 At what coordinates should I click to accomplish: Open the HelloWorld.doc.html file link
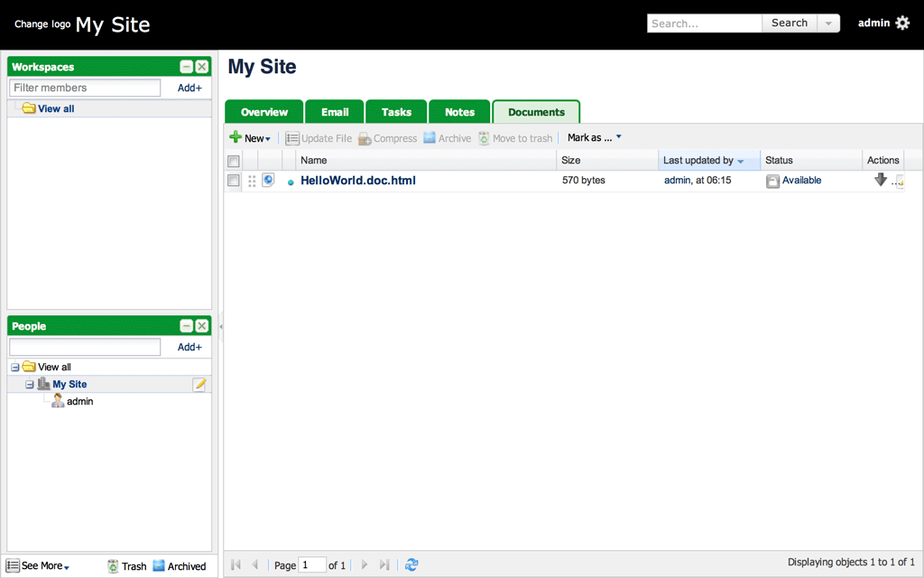pos(357,181)
